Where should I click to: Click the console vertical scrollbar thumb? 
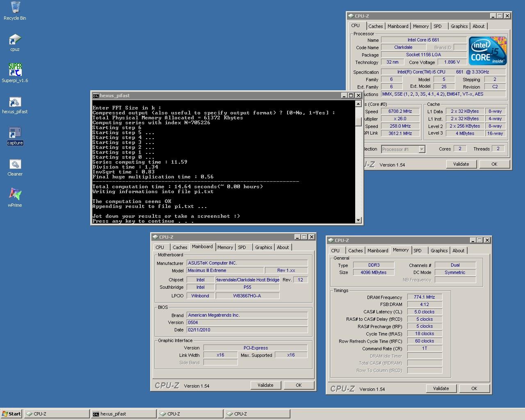(358, 122)
